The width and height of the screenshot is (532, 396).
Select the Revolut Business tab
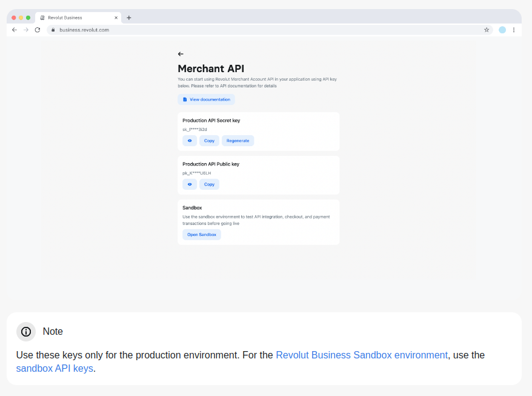[78, 18]
